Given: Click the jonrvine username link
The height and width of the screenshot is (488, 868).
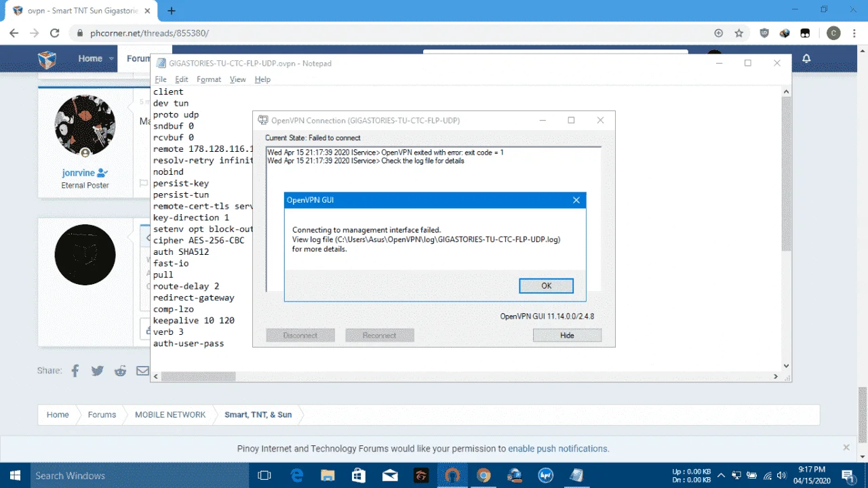Looking at the screenshot, I should (x=78, y=173).
